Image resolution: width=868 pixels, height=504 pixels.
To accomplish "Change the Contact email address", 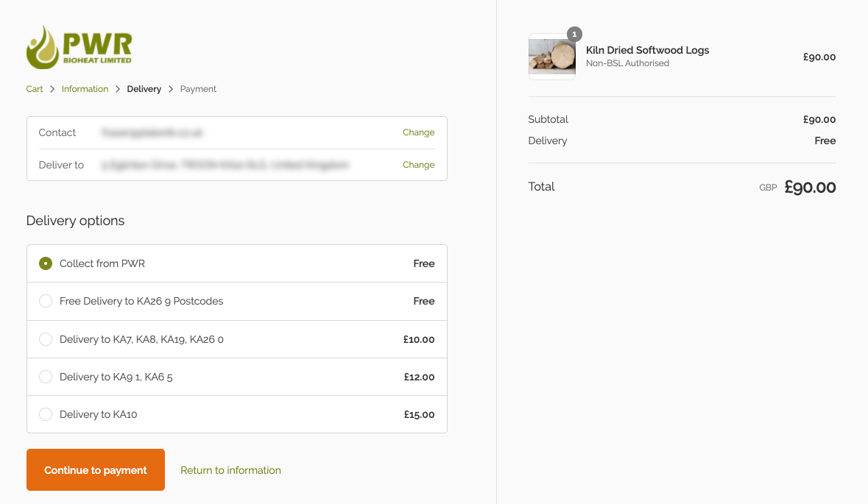I will point(418,132).
